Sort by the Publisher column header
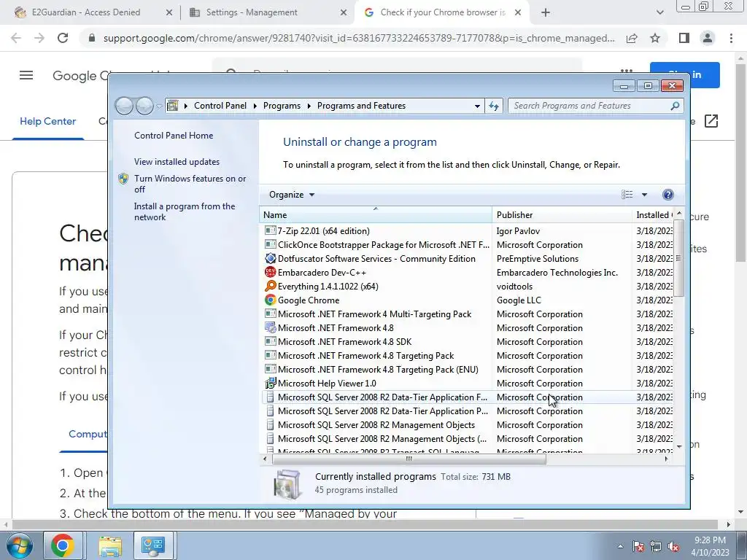The width and height of the screenshot is (747, 560). 562,215
